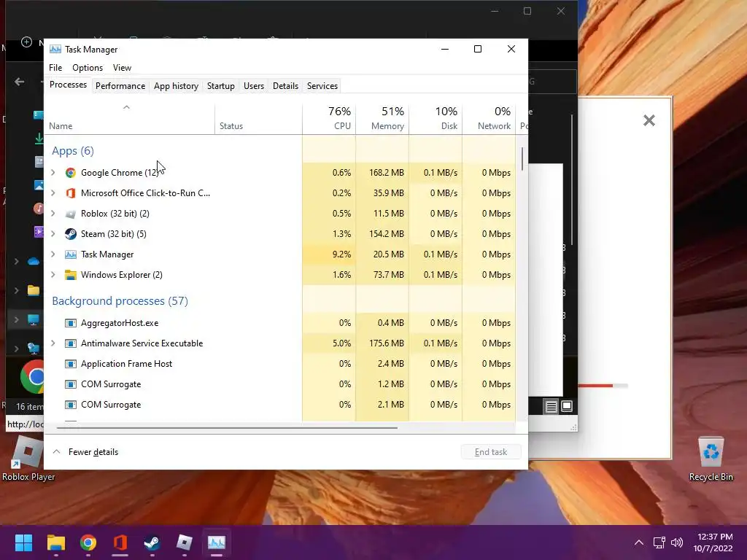Click the Application Frame Host icon
Screen dimensions: 747x560
[71, 364]
